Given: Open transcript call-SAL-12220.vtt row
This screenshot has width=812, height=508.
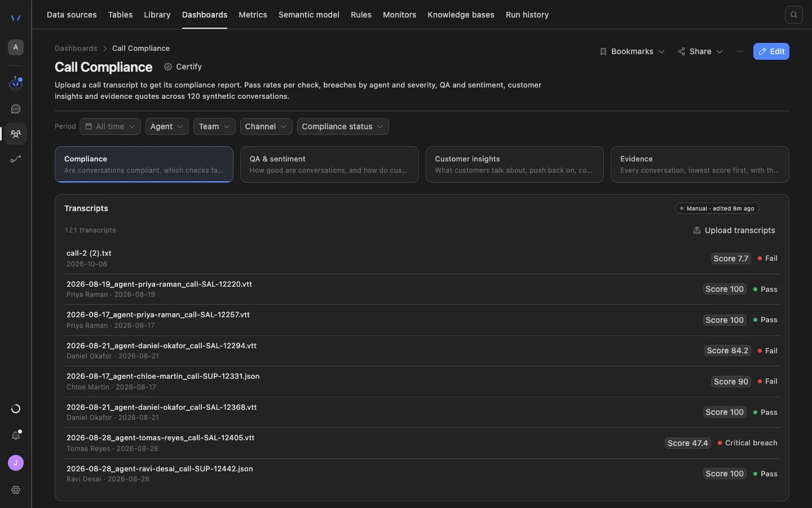Looking at the screenshot, I should pyautogui.click(x=422, y=289).
